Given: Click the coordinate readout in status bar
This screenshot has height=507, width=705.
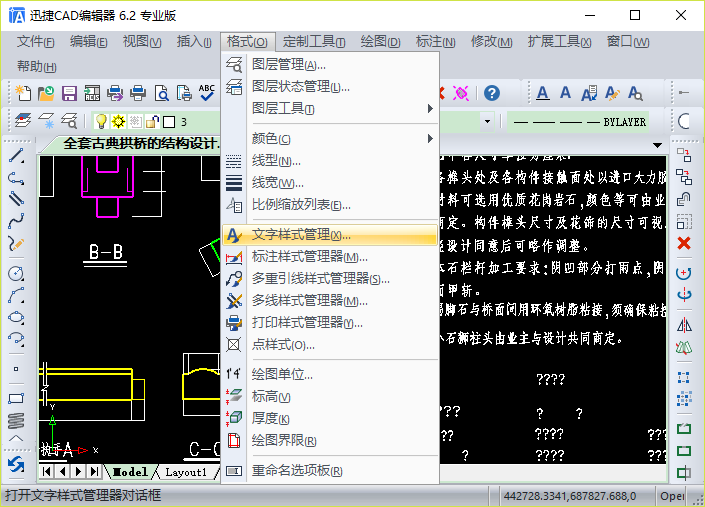Looking at the screenshot, I should coord(570,496).
